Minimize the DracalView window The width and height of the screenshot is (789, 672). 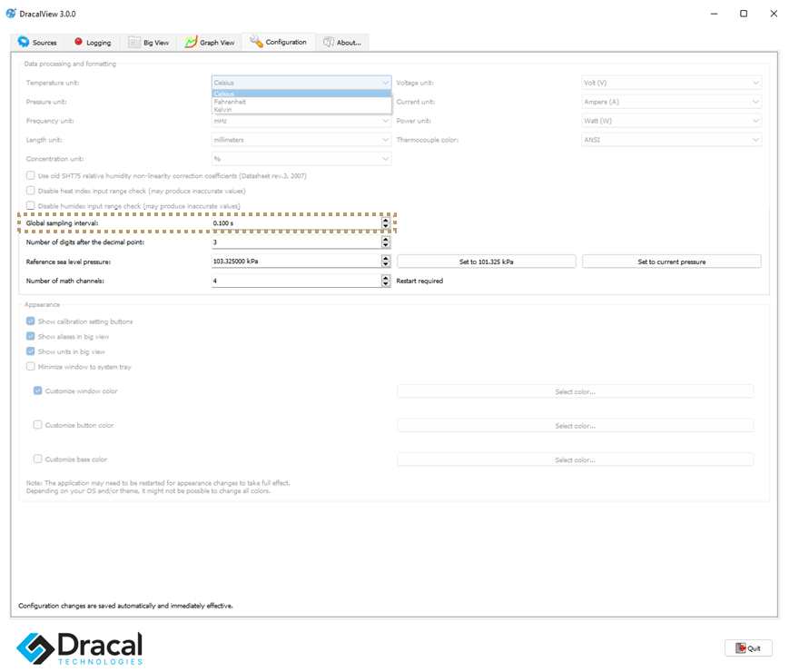(714, 14)
